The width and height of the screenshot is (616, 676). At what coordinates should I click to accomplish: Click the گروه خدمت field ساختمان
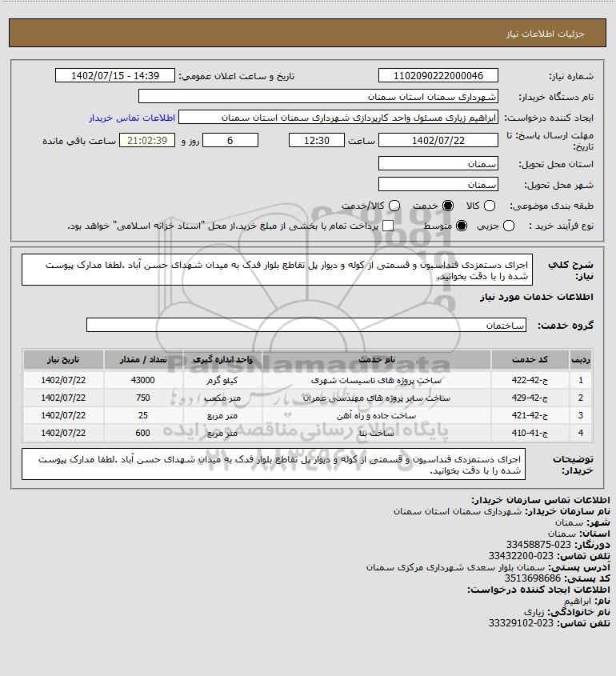(306, 325)
